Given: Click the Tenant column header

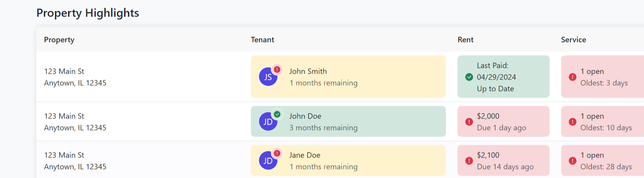Looking at the screenshot, I should point(262,40).
